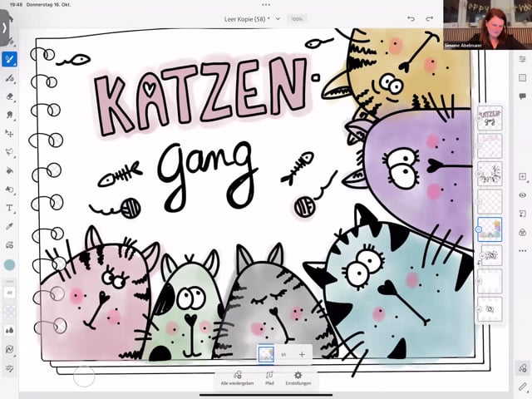Screen dimensions: 532x399
Task: Open Pfad motion path option
Action: (269, 378)
